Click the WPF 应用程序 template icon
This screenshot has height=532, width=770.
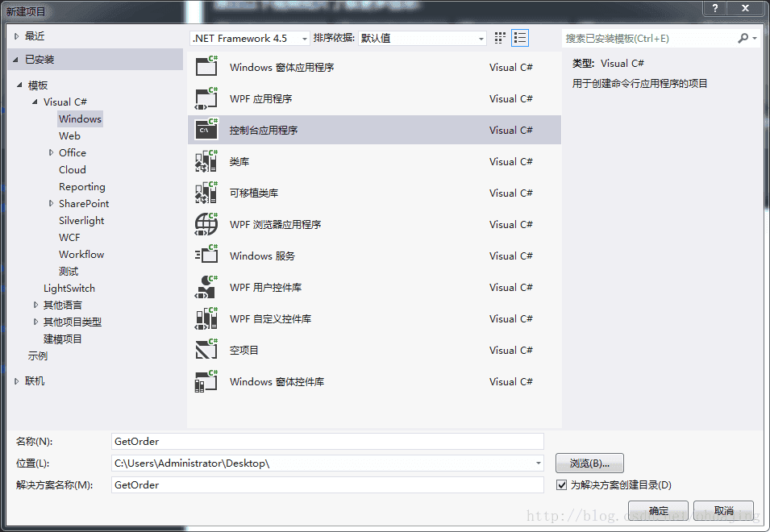point(206,98)
